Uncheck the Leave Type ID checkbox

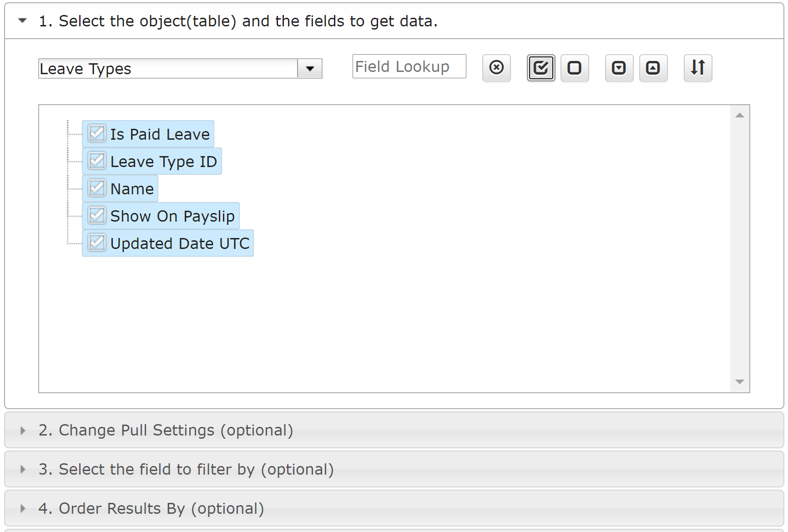pos(97,161)
